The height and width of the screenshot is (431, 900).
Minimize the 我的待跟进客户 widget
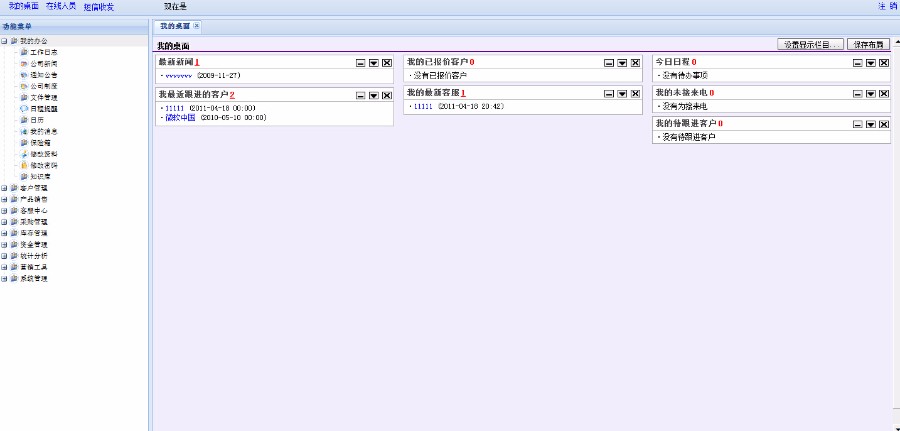tap(858, 125)
